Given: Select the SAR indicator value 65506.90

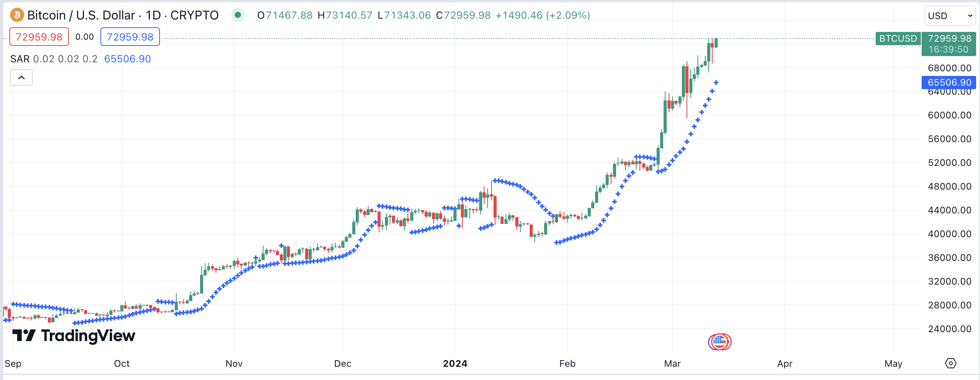Looking at the screenshot, I should [127, 59].
